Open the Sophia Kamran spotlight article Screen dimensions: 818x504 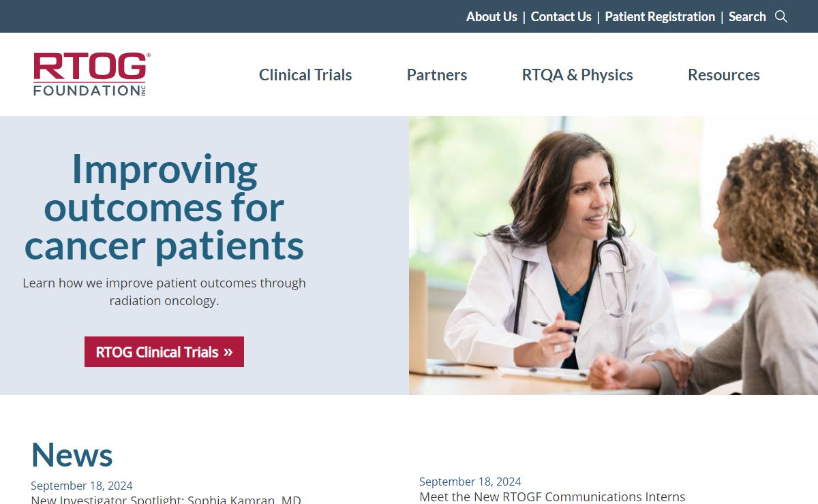point(166,499)
